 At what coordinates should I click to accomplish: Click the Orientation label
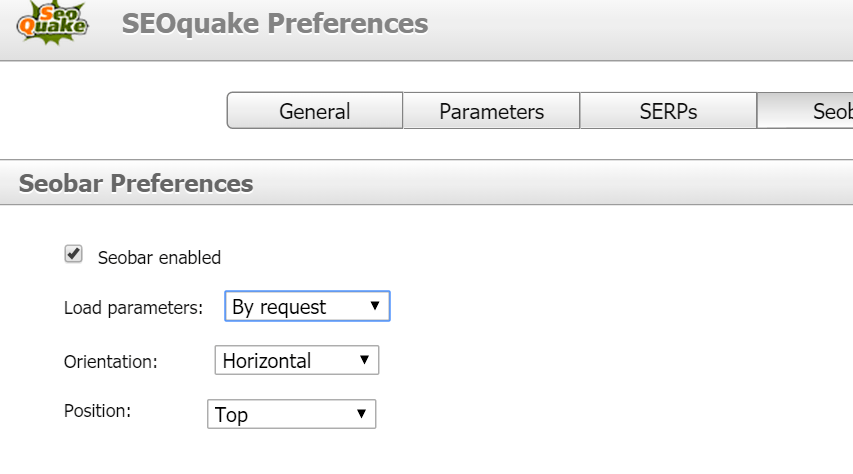110,361
